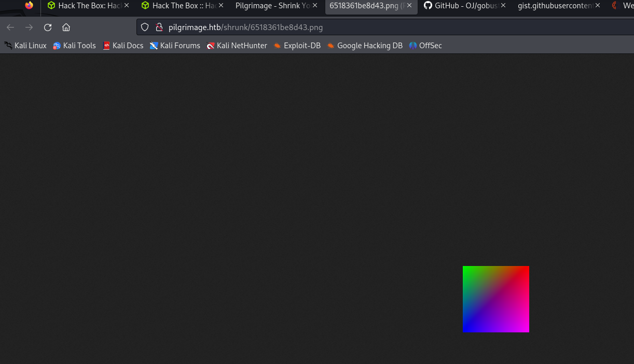Click the insecure connection padlock icon

tap(159, 27)
